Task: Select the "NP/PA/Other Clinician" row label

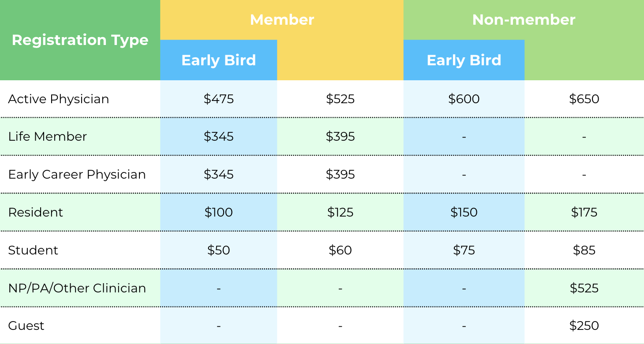Action: (x=77, y=288)
